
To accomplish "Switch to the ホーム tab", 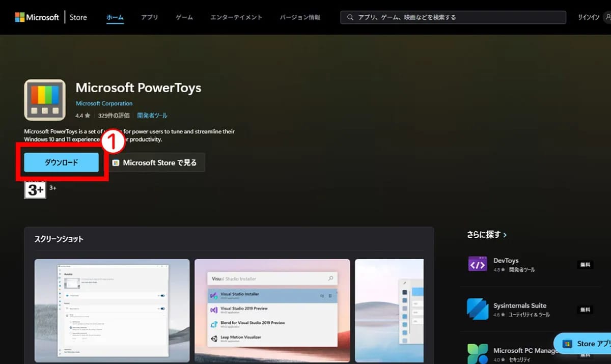I will point(115,17).
